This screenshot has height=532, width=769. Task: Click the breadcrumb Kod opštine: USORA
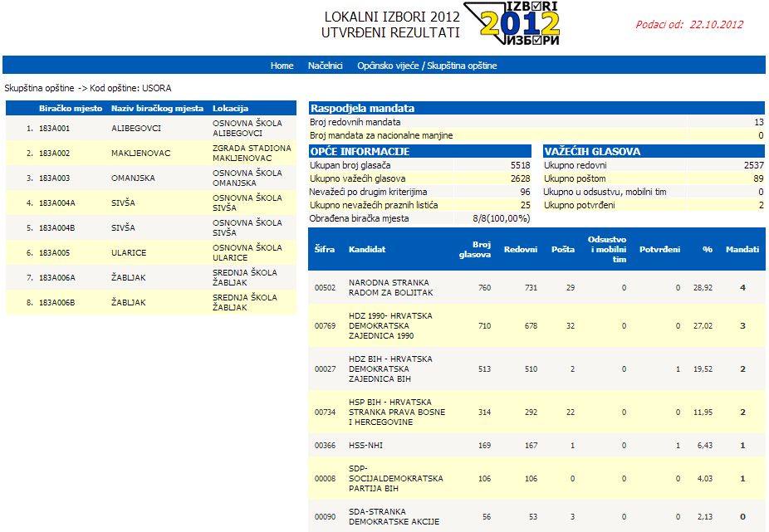(130, 88)
